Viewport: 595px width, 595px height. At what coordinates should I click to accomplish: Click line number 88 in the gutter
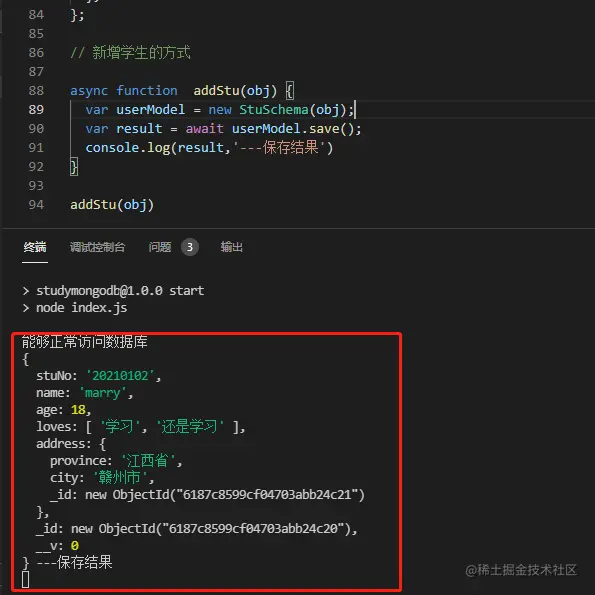pyautogui.click(x=36, y=91)
